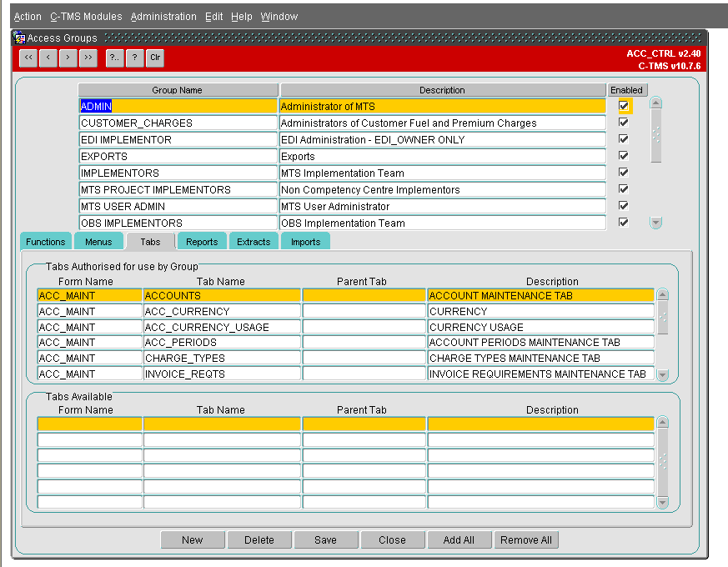Toggle Enabled checkbox for CUSTOMER_CHARGES
Screen dimensions: 728x567
click(624, 123)
